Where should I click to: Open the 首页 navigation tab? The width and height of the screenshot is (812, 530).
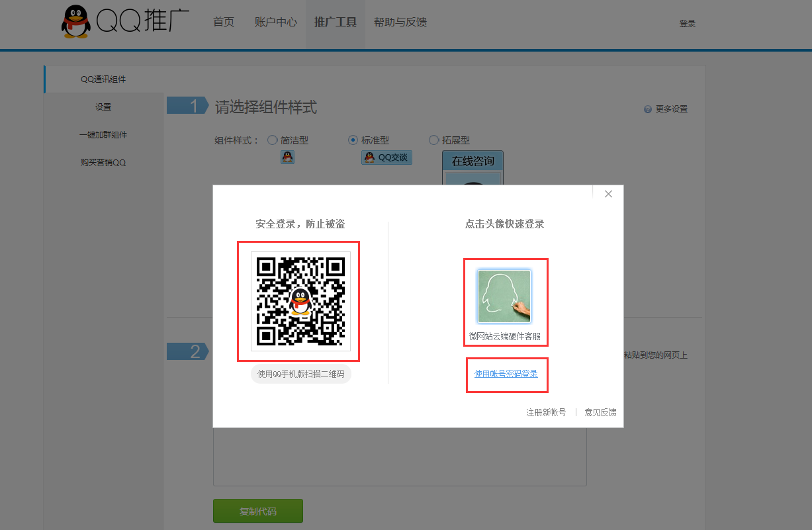point(224,22)
